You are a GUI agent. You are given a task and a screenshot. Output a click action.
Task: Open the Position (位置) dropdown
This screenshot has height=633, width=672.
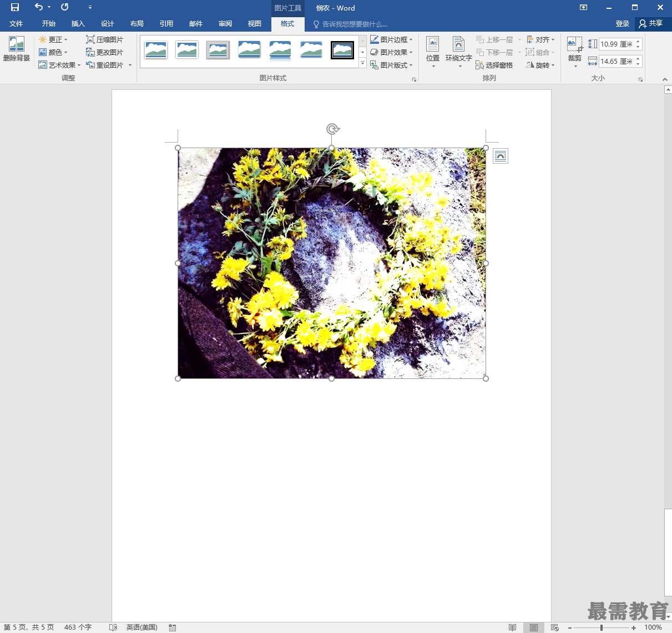coord(433,52)
